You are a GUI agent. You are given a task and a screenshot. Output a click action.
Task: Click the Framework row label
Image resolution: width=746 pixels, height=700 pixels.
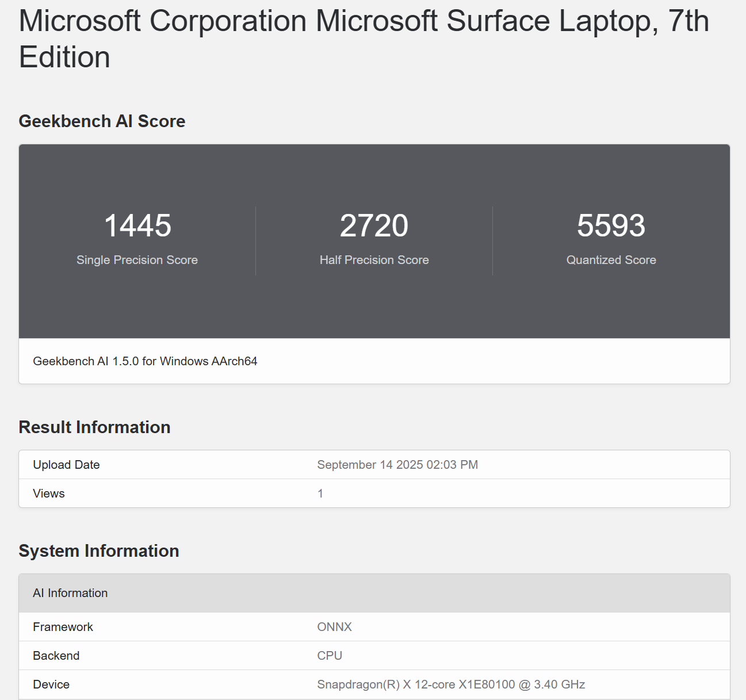[63, 627]
